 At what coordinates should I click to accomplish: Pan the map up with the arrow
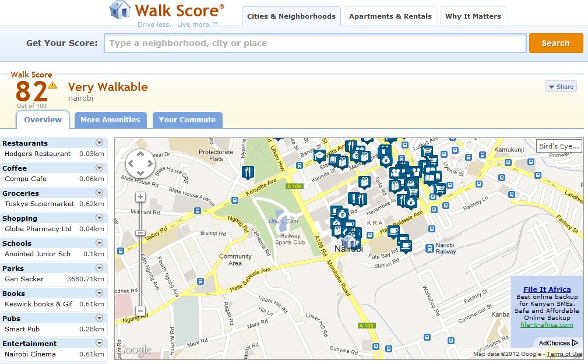point(140,154)
